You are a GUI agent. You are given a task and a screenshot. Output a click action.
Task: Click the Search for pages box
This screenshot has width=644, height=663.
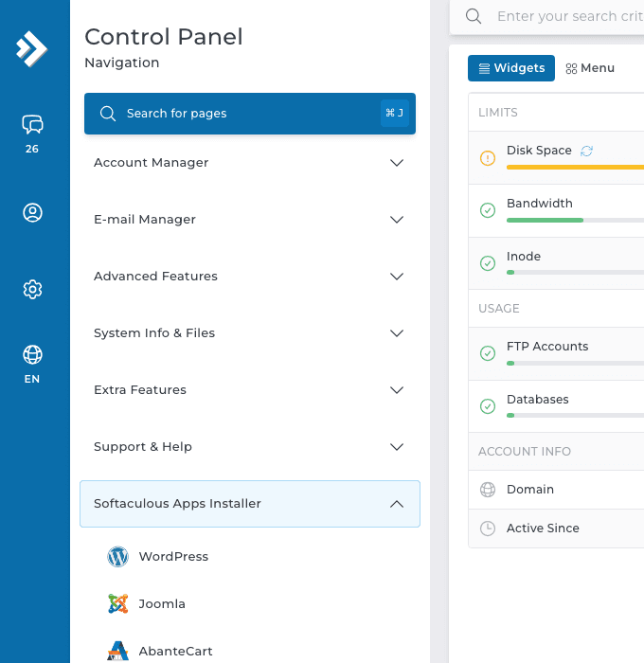[x=249, y=114]
